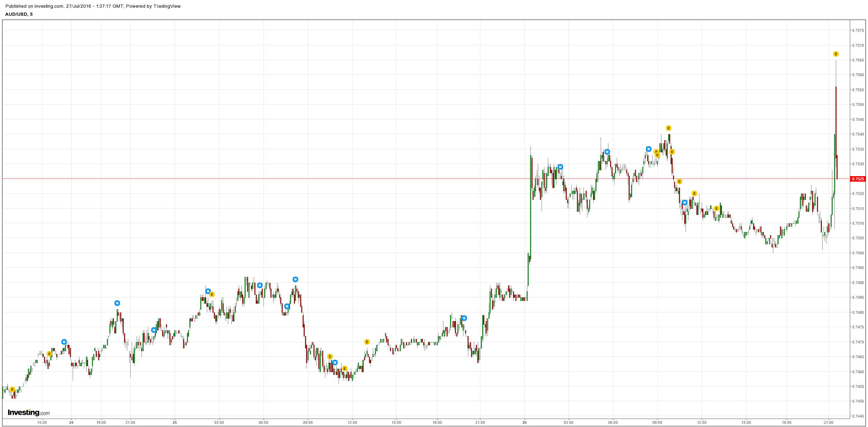Image resolution: width=868 pixels, height=427 pixels.
Task: Open the Investing.com logo link
Action: (29, 413)
